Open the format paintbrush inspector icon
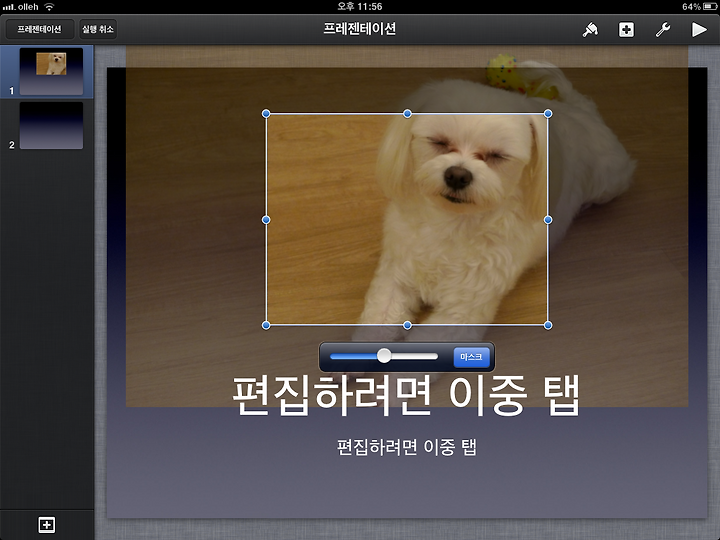This screenshot has width=720, height=540. pyautogui.click(x=590, y=30)
